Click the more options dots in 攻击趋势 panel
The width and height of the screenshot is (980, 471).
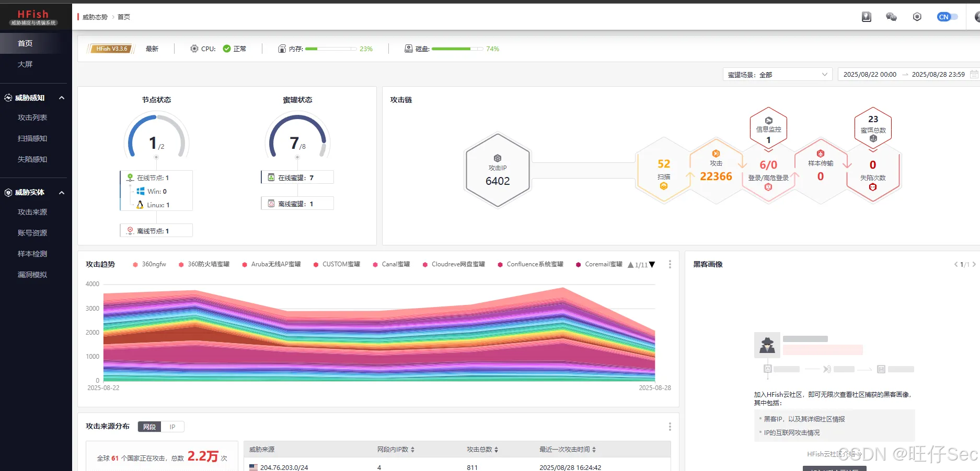coord(670,264)
